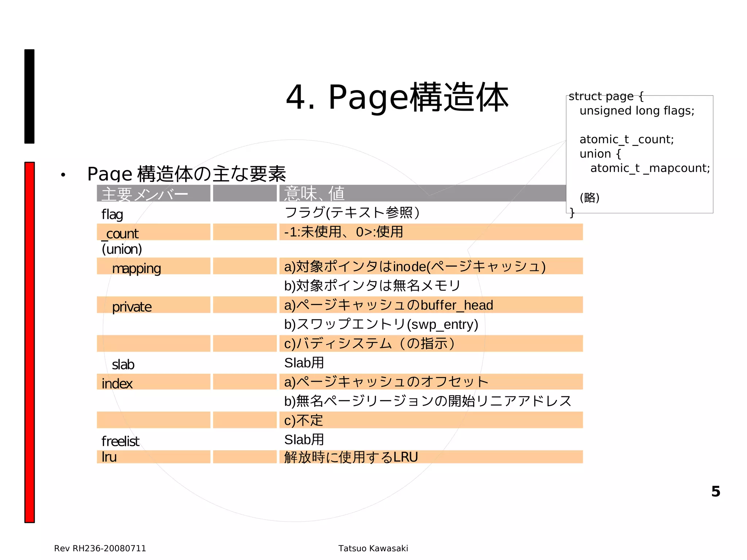Click the table header '主要メンバー'
Image resolution: width=747 pixels, height=560 pixels.
tap(145, 194)
